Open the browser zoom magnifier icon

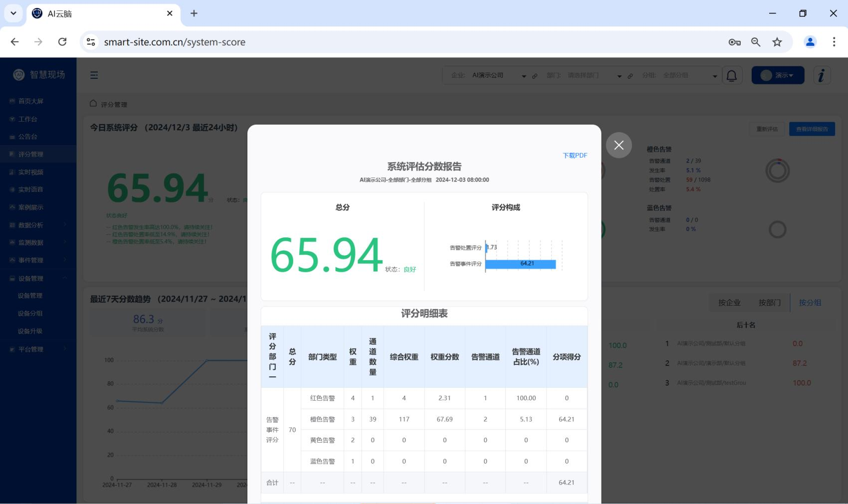tap(756, 42)
